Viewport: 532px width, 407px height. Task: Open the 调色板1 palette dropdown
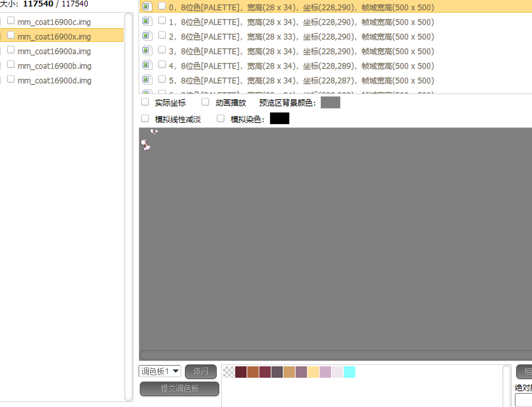click(160, 371)
